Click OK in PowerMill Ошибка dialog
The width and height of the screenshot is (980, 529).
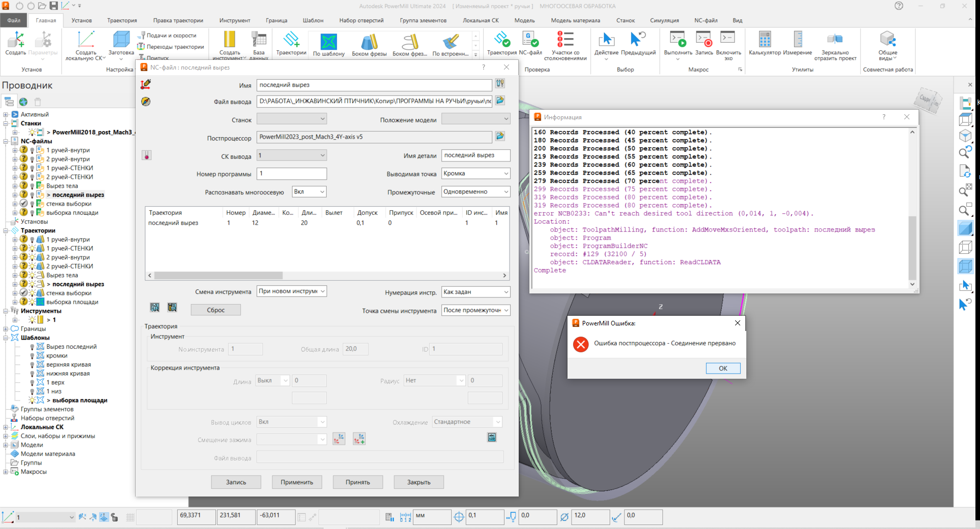[723, 369]
